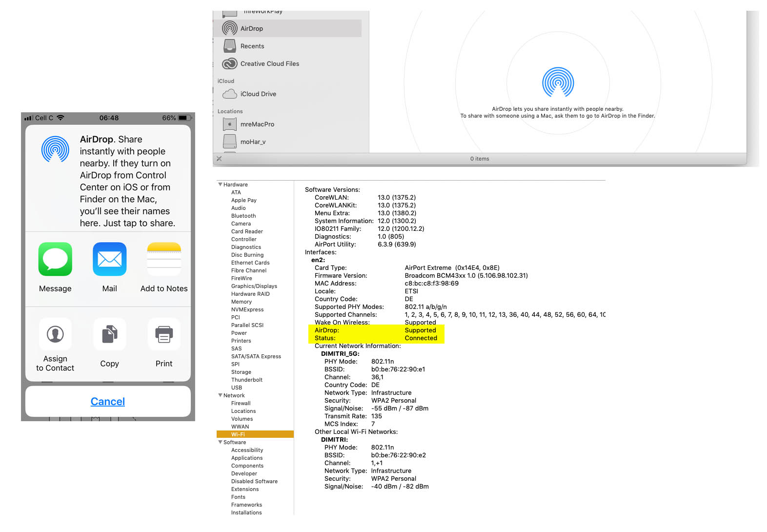Select Storage in the Hardware list
The width and height of the screenshot is (767, 532).
click(x=241, y=372)
